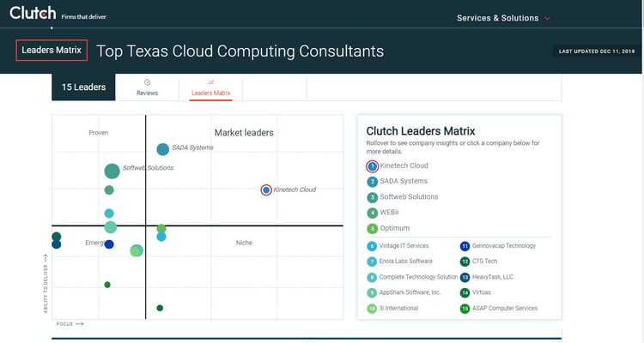
Task: Click number 5 badge beside Optimum
Action: (x=372, y=229)
